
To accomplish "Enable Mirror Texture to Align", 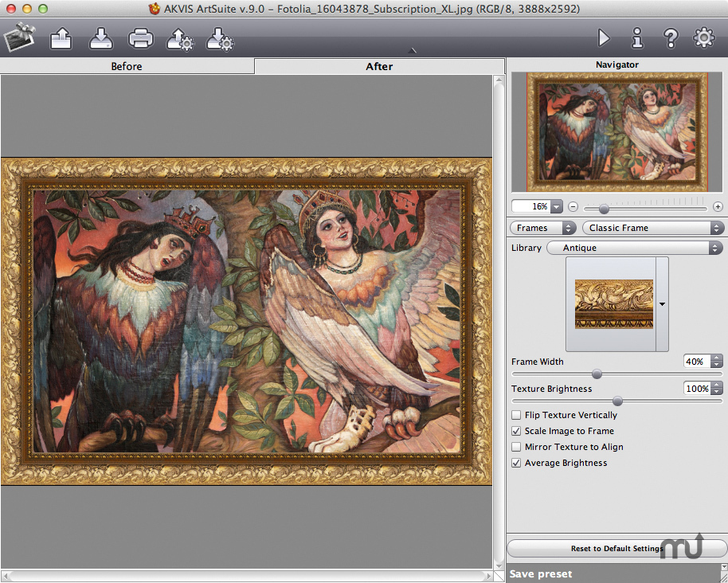I will [516, 447].
